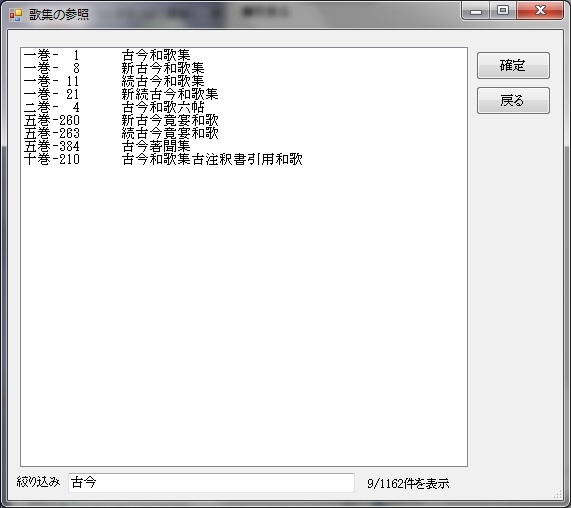
Task: Click the 戻る back button
Action: coord(513,101)
